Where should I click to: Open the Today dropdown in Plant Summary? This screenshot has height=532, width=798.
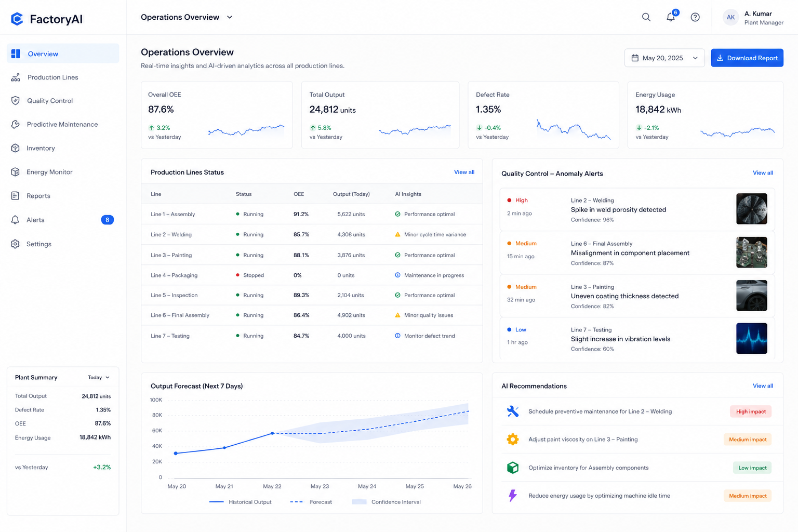99,378
